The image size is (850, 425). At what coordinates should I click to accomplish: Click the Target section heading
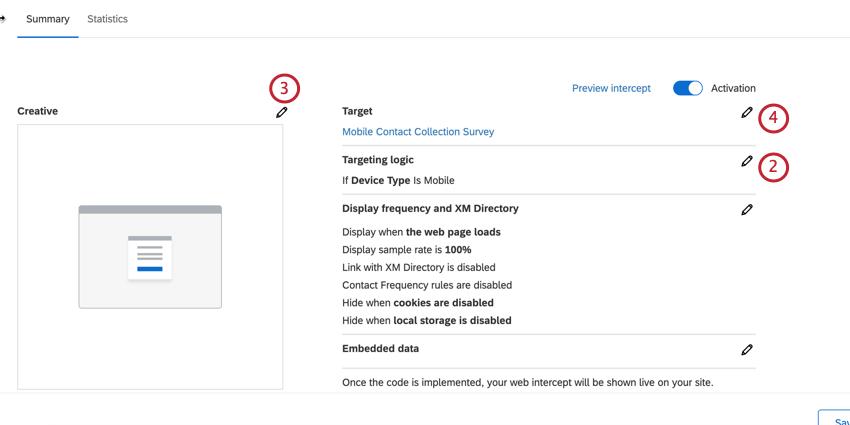[x=357, y=111]
